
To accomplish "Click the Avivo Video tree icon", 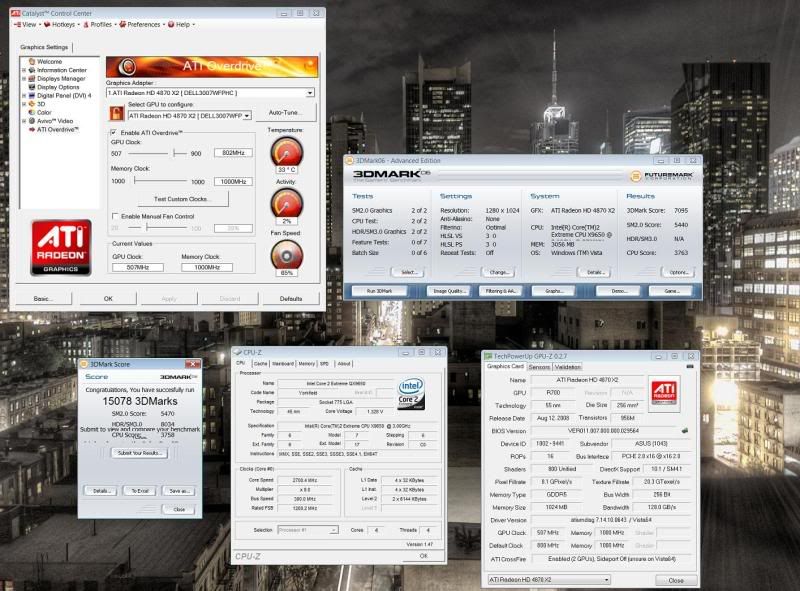I will click(32, 121).
